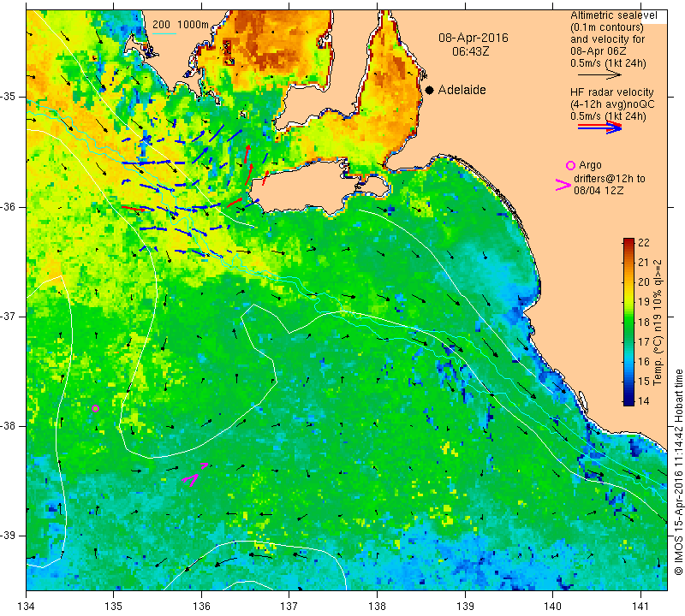Click the latitude axis label -38
This screenshot has width=685, height=616.
point(9,426)
